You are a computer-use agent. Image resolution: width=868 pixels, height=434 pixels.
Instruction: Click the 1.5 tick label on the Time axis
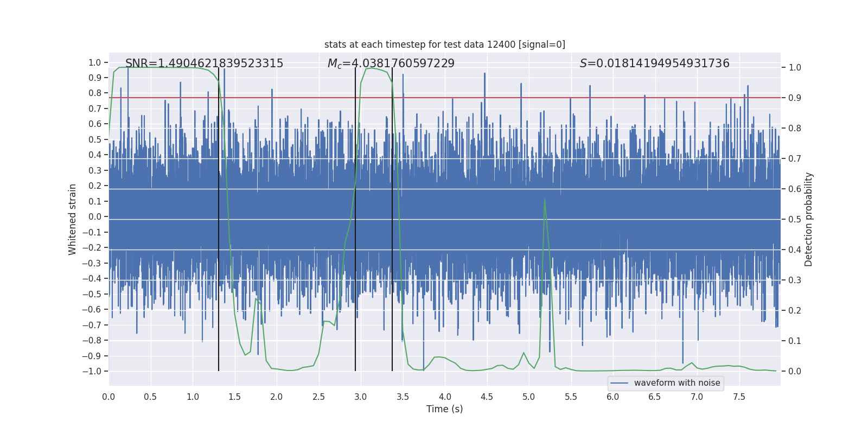(234, 397)
